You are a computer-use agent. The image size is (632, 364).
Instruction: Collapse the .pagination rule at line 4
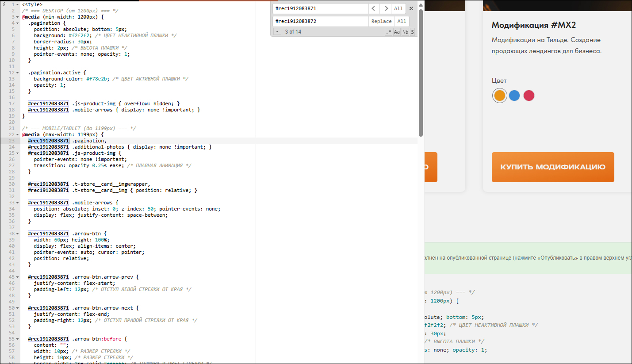coord(17,23)
